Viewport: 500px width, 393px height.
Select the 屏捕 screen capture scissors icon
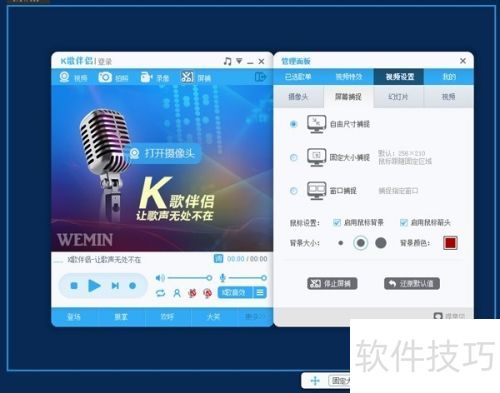187,77
